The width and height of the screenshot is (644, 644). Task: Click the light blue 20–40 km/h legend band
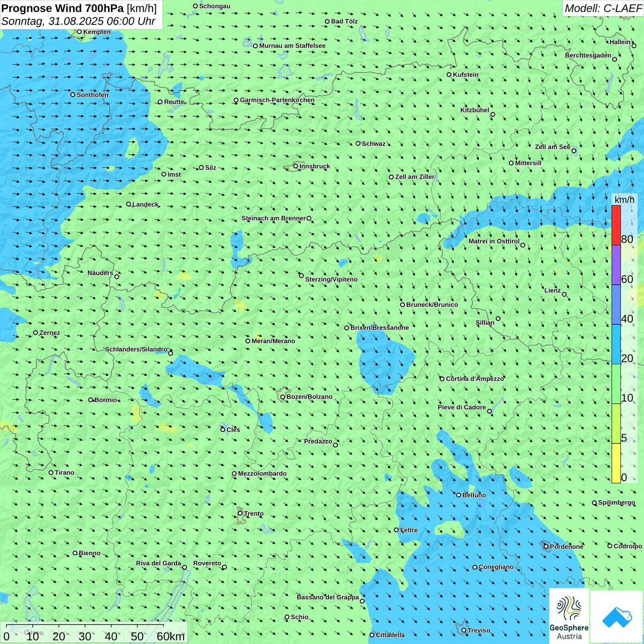tap(616, 344)
